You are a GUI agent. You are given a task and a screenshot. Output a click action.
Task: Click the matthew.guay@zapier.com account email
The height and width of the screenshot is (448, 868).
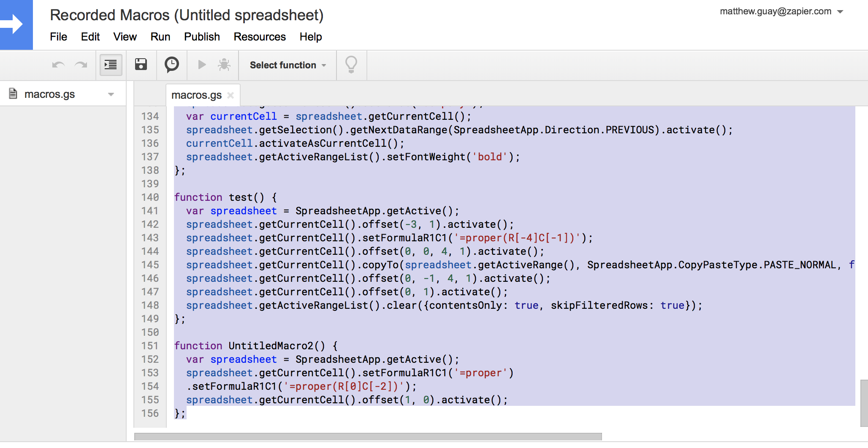coord(776,11)
